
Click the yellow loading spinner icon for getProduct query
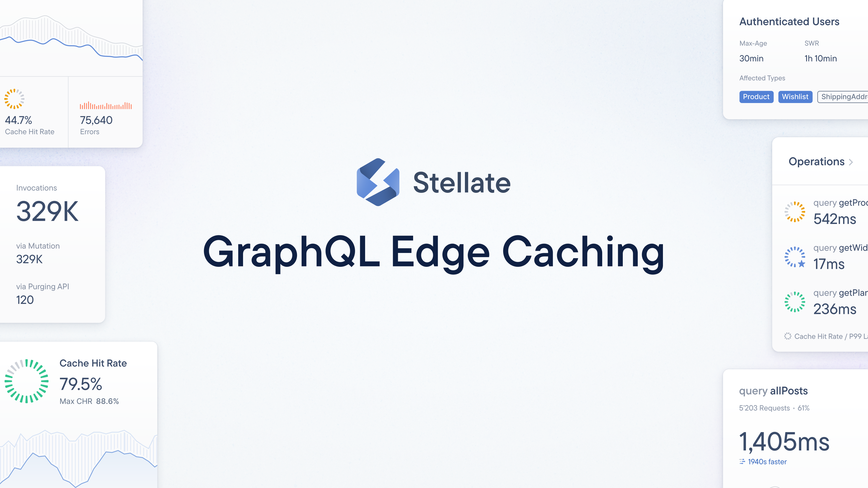pyautogui.click(x=795, y=211)
